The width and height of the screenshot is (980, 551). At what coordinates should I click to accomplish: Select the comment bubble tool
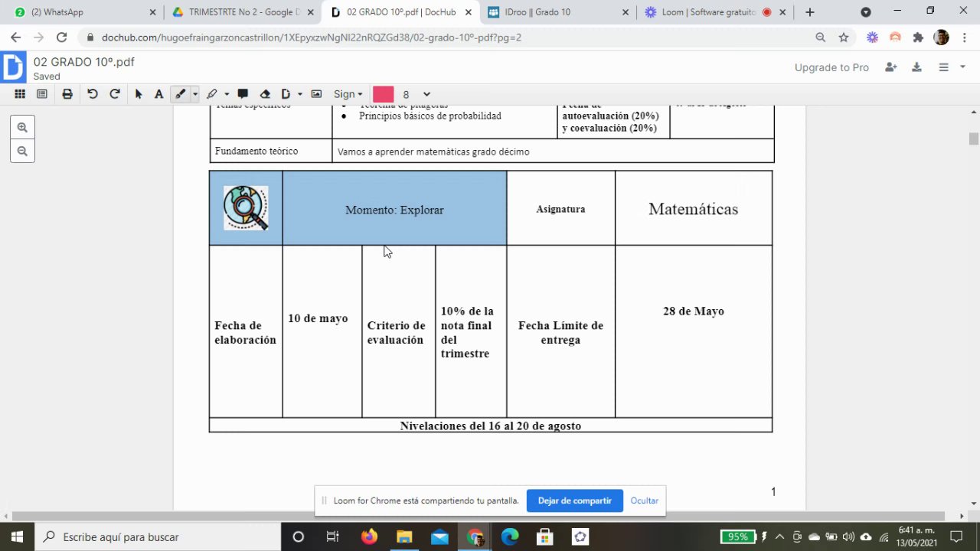click(243, 94)
